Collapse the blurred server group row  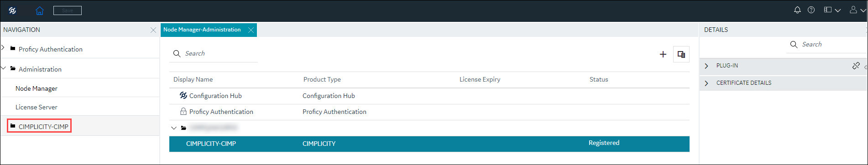pyautogui.click(x=173, y=128)
